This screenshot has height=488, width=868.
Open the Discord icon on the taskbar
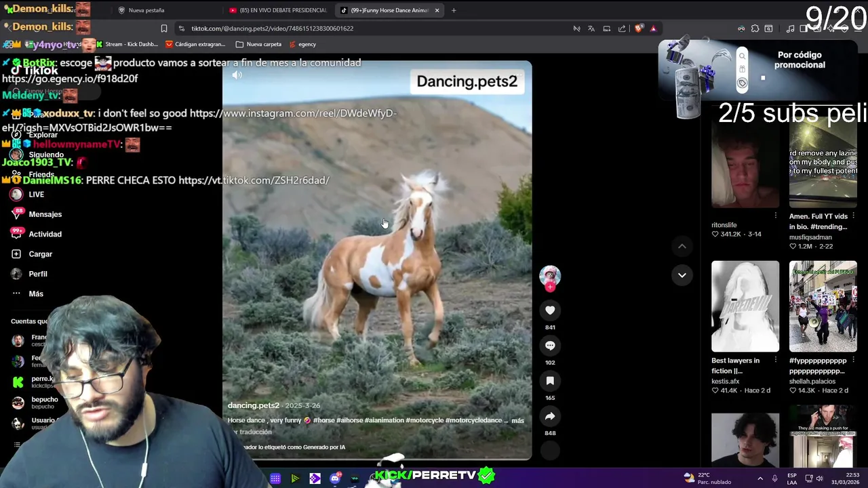coord(335,479)
